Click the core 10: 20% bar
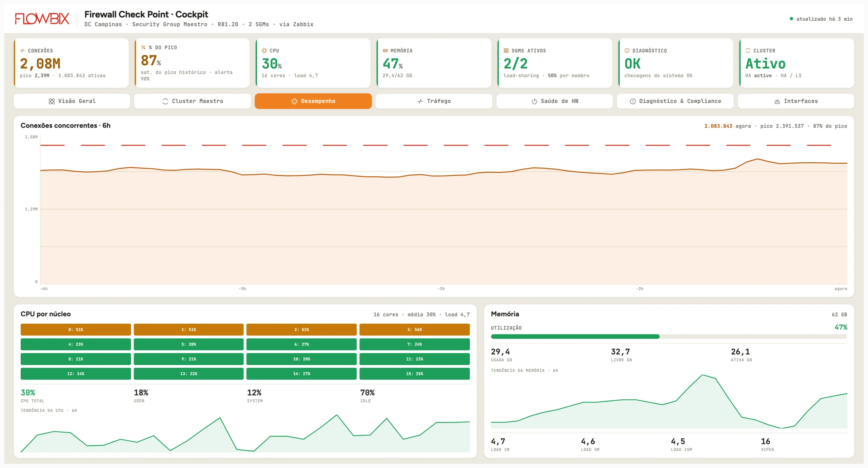Image resolution: width=868 pixels, height=468 pixels. click(301, 359)
